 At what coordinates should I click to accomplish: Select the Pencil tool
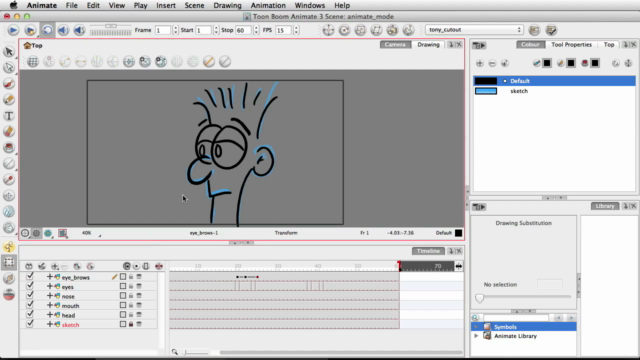[x=9, y=99]
